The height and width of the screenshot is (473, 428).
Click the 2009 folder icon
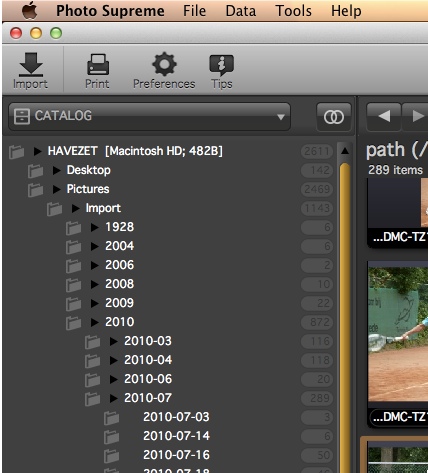point(74,303)
